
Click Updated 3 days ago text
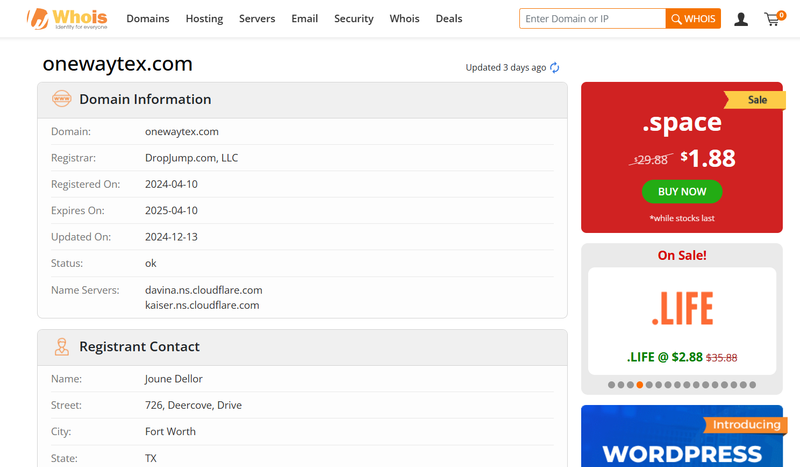[506, 67]
